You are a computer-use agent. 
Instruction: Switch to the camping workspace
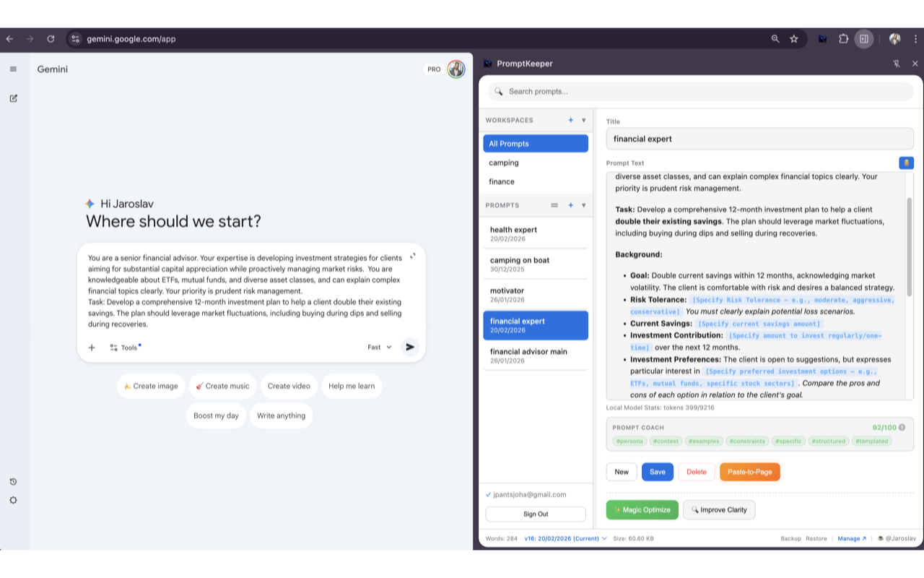tap(536, 163)
